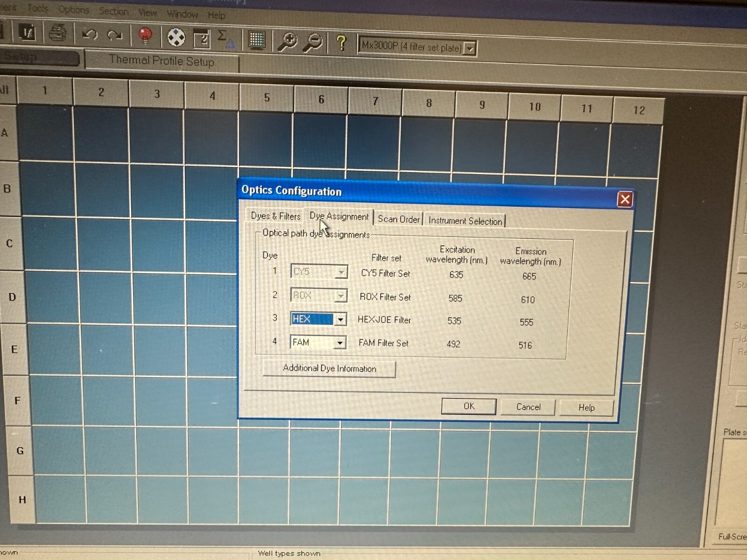Click the Help button in the dialog
Viewport: 747px width, 560px height.
click(x=586, y=408)
